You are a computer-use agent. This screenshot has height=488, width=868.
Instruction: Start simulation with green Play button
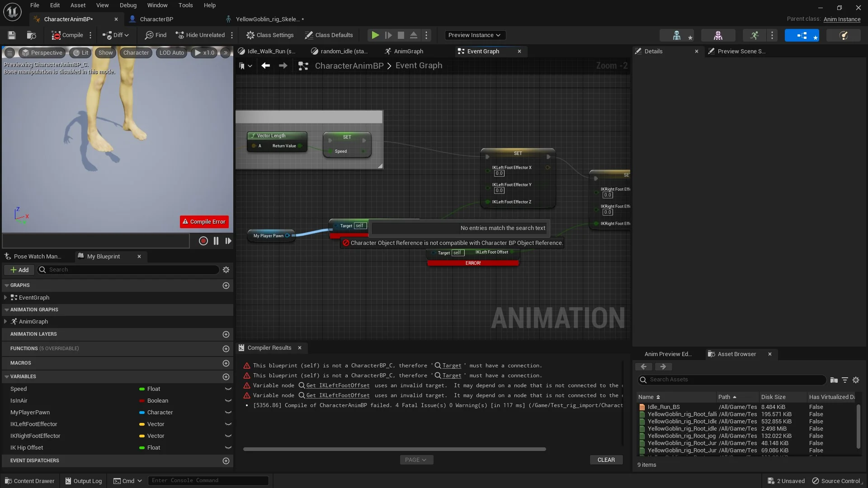pyautogui.click(x=375, y=35)
